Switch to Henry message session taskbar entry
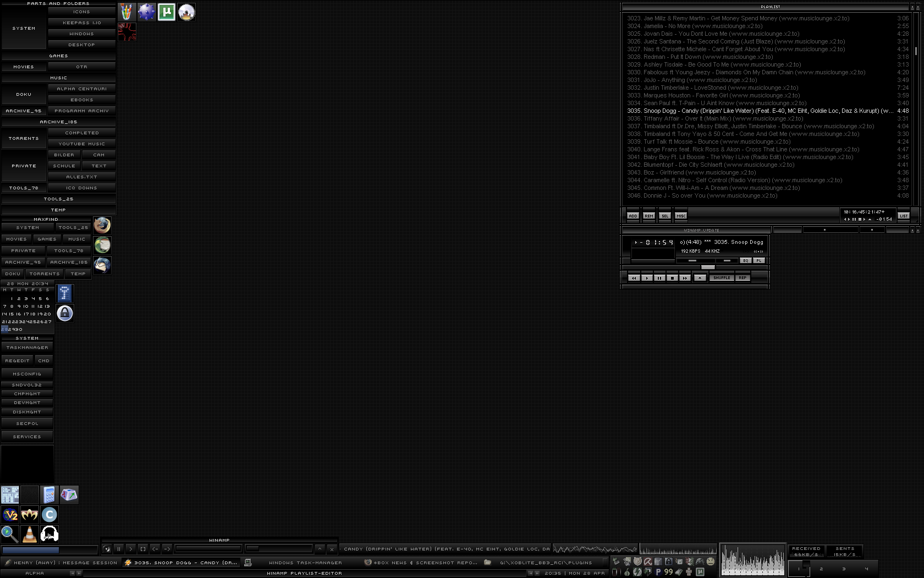 tap(61, 563)
